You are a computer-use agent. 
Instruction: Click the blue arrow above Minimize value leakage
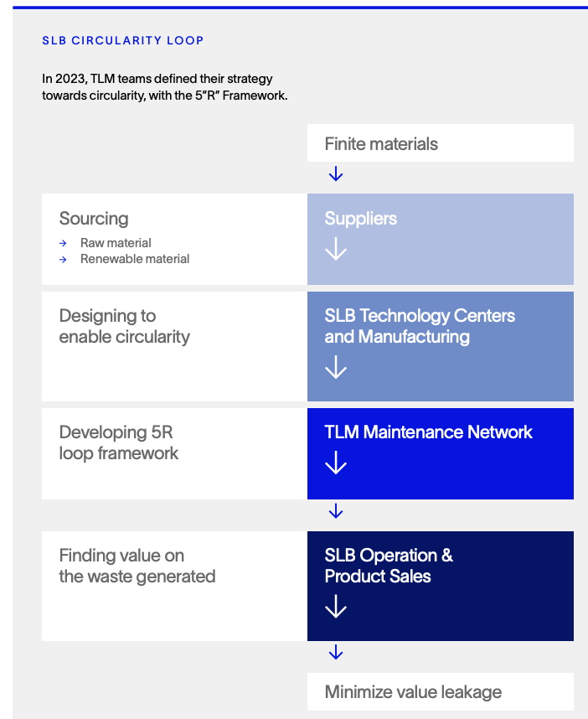(336, 652)
